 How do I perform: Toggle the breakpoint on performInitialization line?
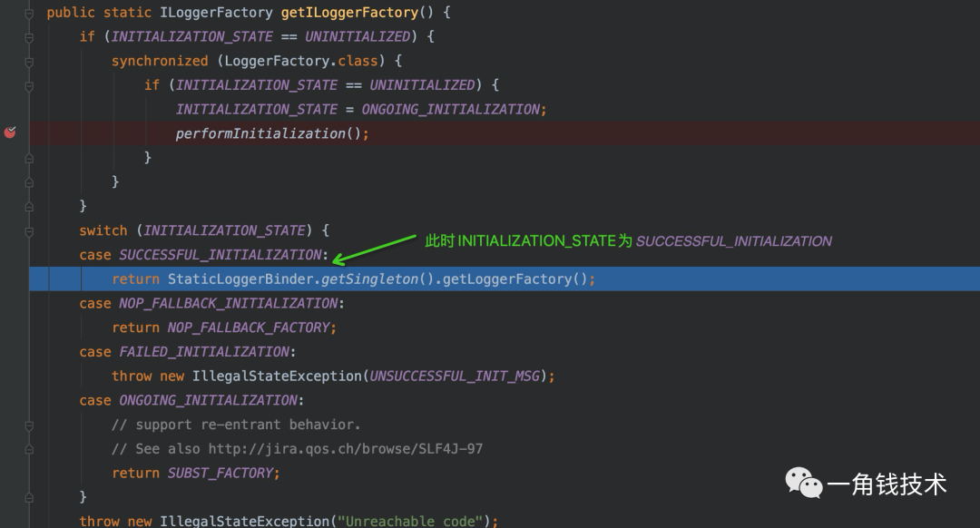coord(10,132)
